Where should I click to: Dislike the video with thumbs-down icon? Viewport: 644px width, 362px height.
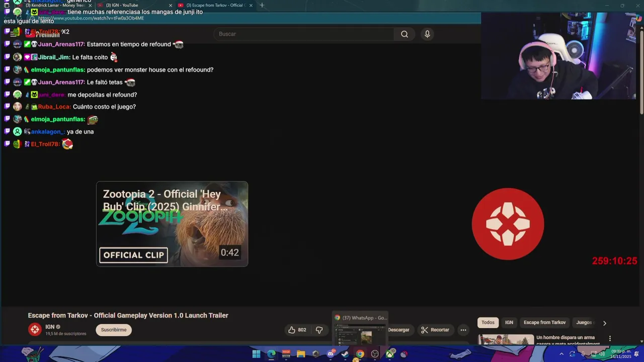pyautogui.click(x=319, y=330)
